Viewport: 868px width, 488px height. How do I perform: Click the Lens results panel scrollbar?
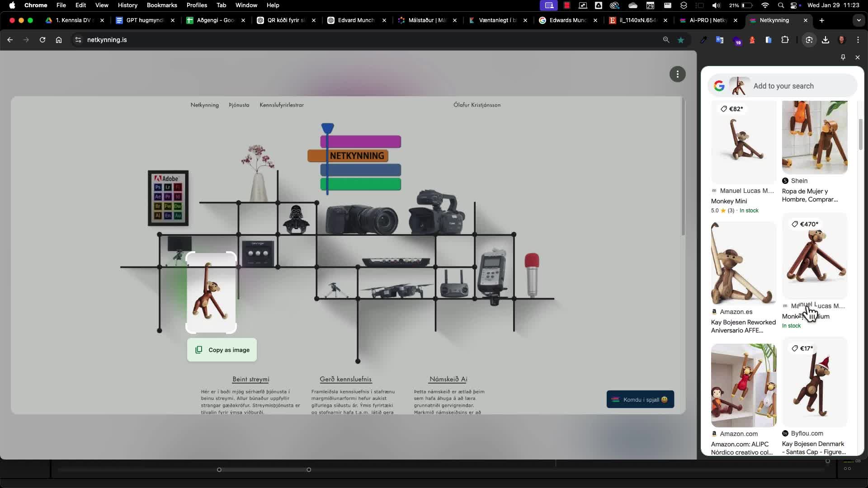tap(861, 135)
